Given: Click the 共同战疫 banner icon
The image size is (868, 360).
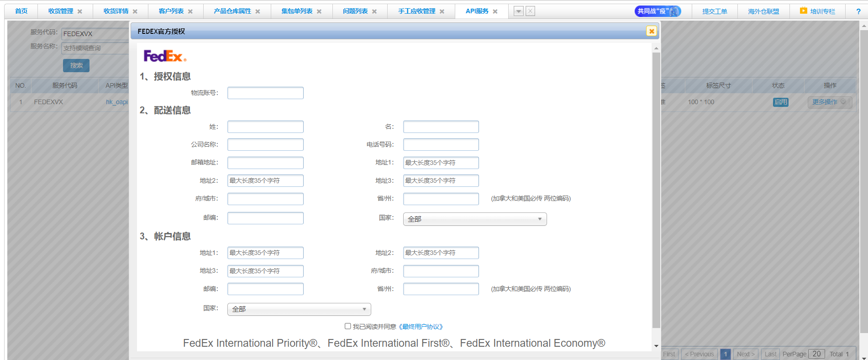Looking at the screenshot, I should [658, 11].
